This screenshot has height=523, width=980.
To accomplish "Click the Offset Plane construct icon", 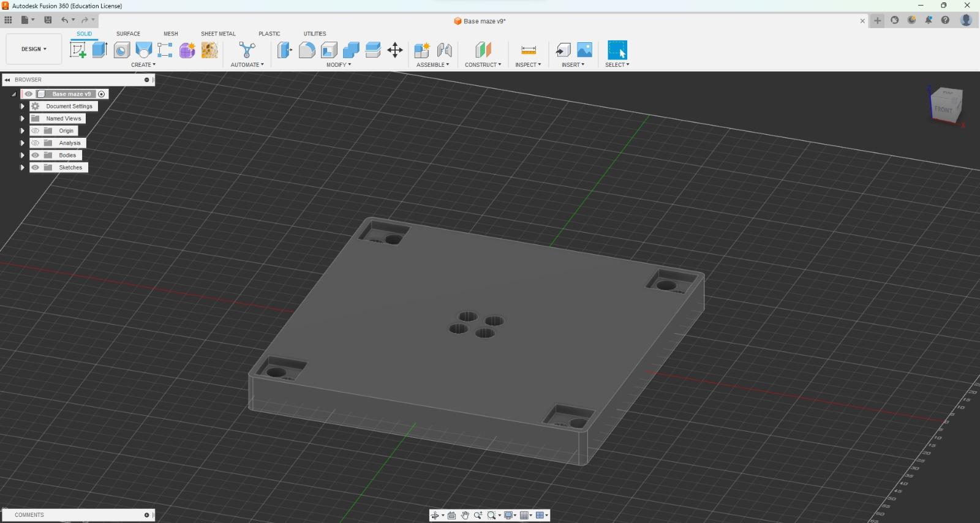I will pyautogui.click(x=483, y=50).
